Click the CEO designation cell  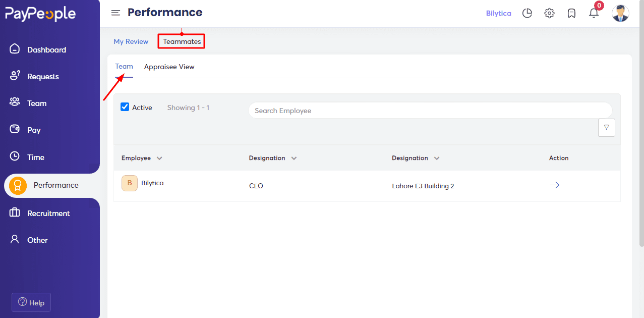[x=256, y=186]
